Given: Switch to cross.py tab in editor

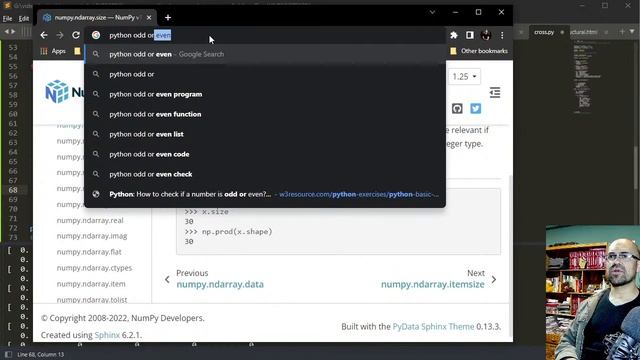Looking at the screenshot, I should 544,32.
